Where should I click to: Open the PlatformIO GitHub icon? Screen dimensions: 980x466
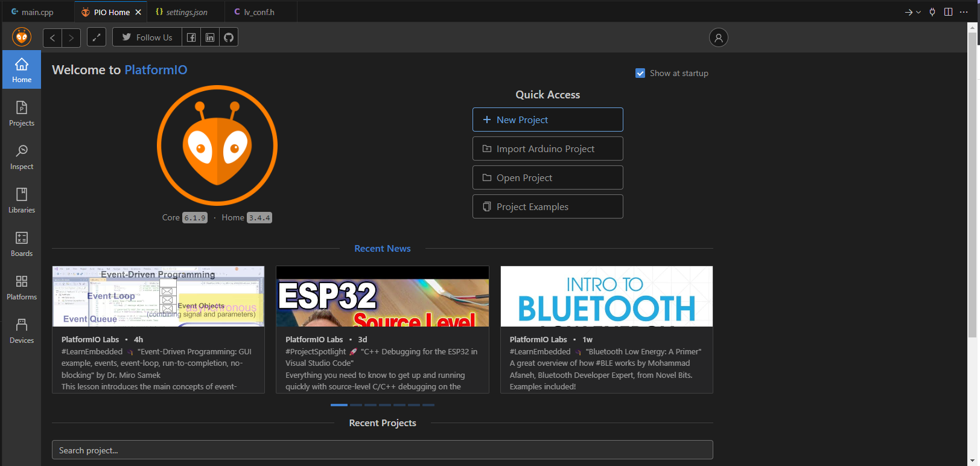tap(229, 37)
